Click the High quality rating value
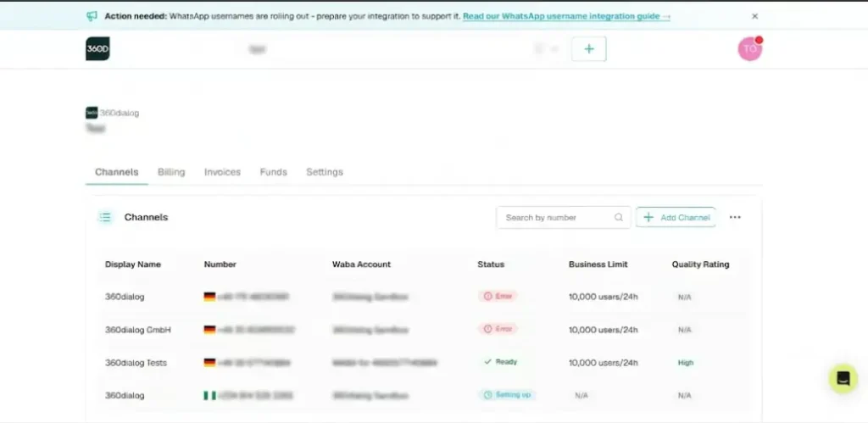 [685, 363]
